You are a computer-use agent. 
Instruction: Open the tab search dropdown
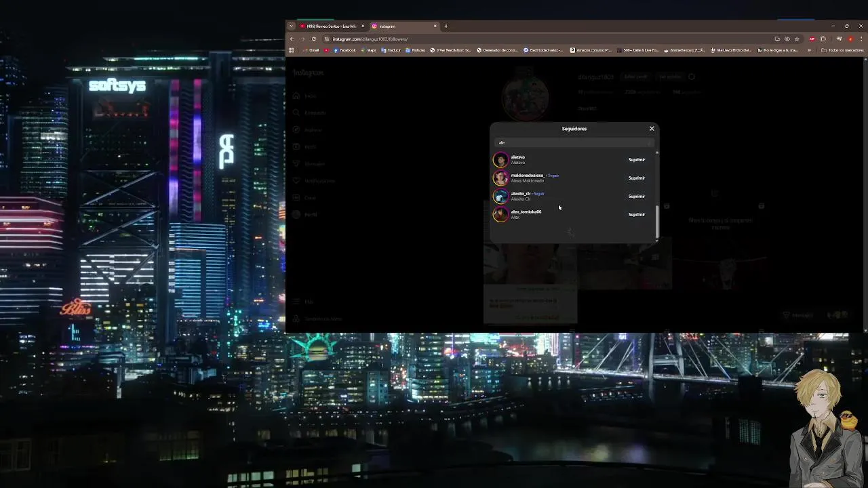click(291, 26)
